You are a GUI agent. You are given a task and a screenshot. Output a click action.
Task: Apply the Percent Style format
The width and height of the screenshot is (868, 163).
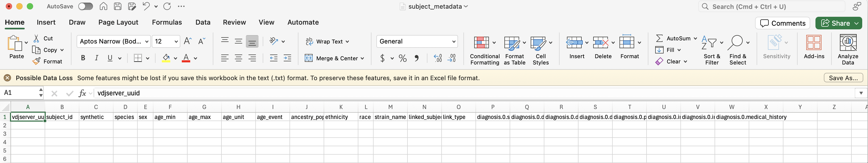tap(402, 58)
